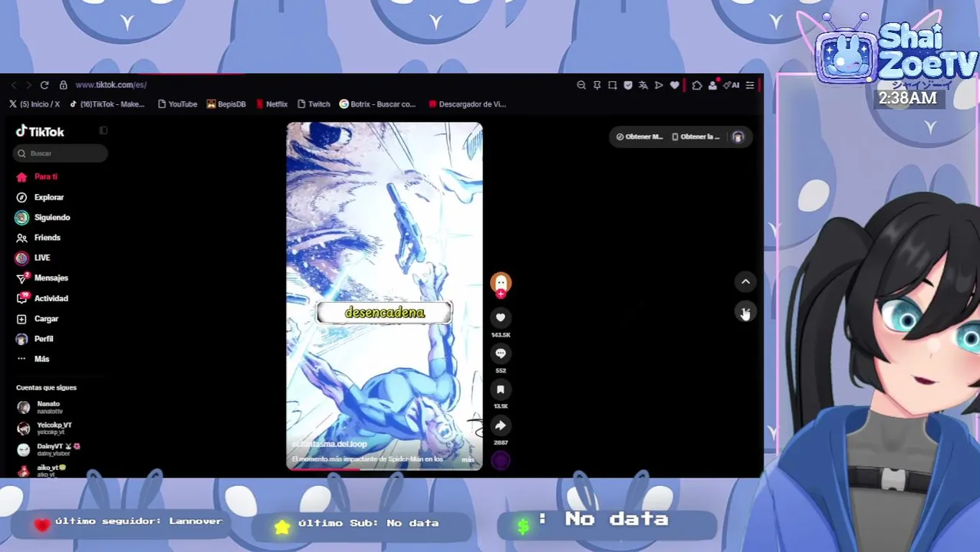Share the video with arrow icon
The height and width of the screenshot is (552, 980).
pyautogui.click(x=501, y=426)
